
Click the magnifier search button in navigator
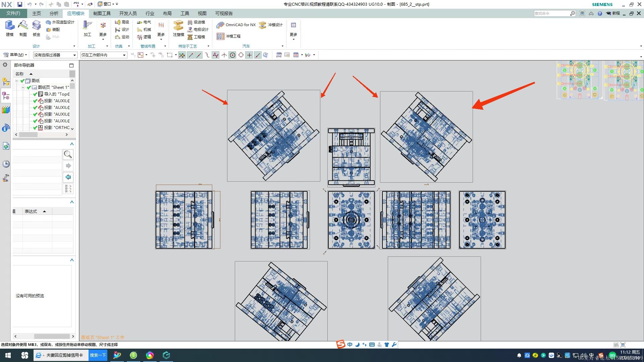tap(68, 154)
